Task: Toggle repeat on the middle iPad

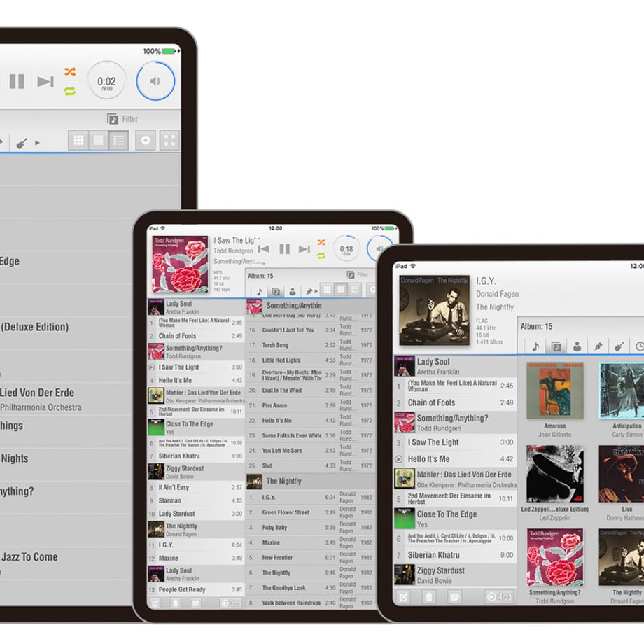Action: coord(321,256)
